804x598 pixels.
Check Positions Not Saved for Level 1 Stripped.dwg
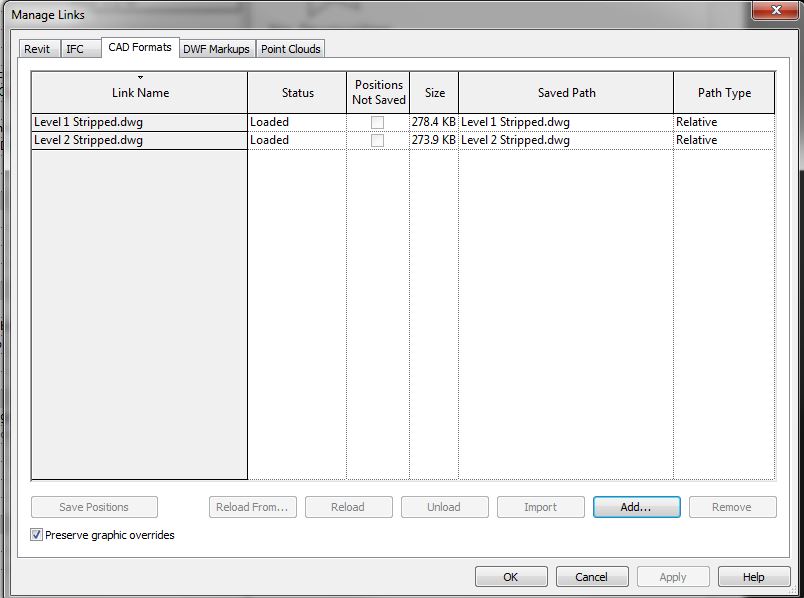[377, 124]
